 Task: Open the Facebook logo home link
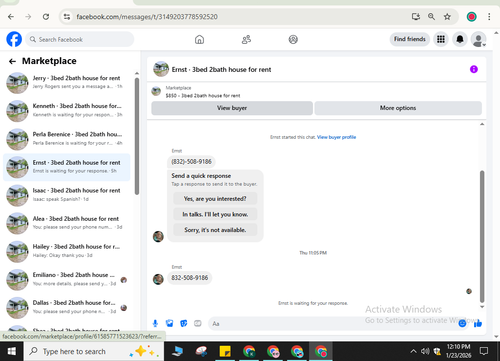pyautogui.click(x=14, y=39)
